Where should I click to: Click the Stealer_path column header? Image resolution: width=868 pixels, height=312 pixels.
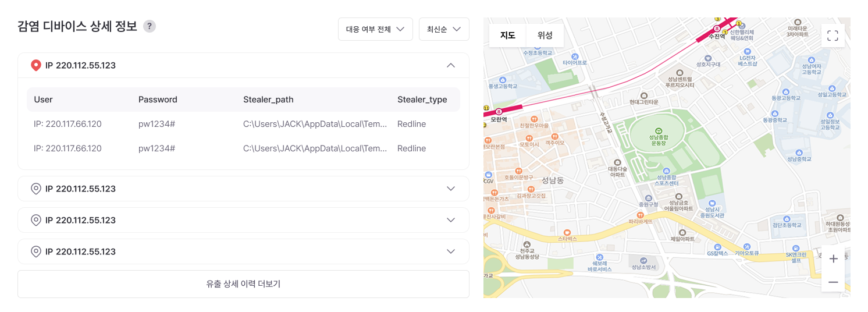[x=268, y=100]
